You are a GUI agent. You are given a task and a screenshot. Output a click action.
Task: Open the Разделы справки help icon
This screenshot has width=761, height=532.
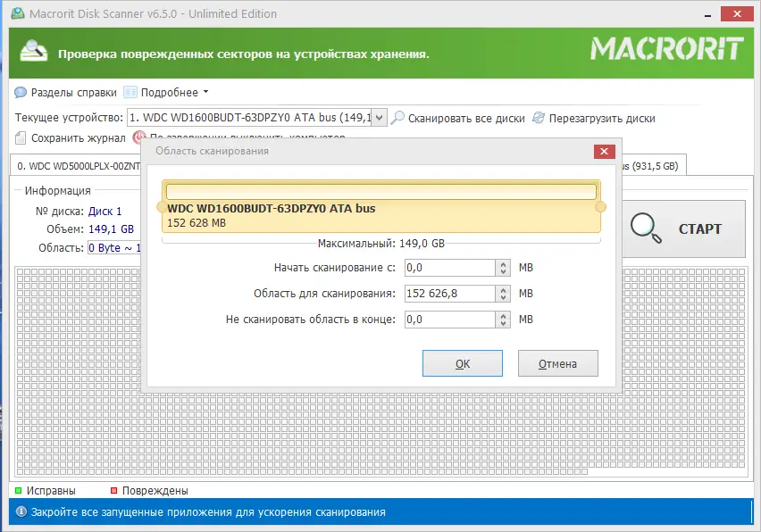pos(21,92)
